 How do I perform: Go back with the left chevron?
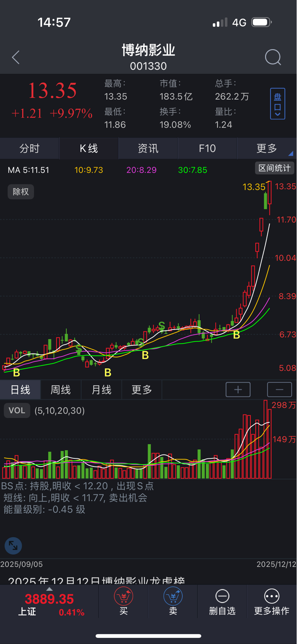coord(16,58)
